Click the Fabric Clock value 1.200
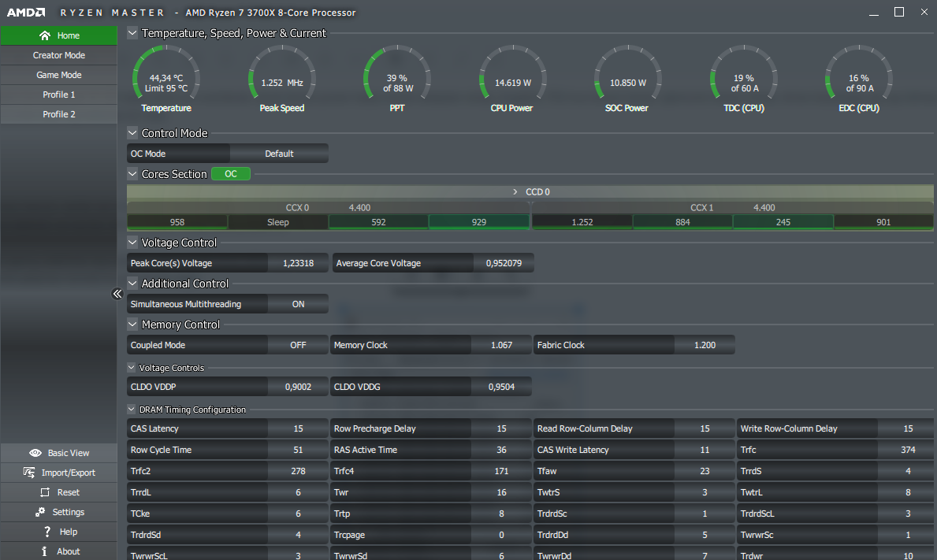 tap(705, 345)
